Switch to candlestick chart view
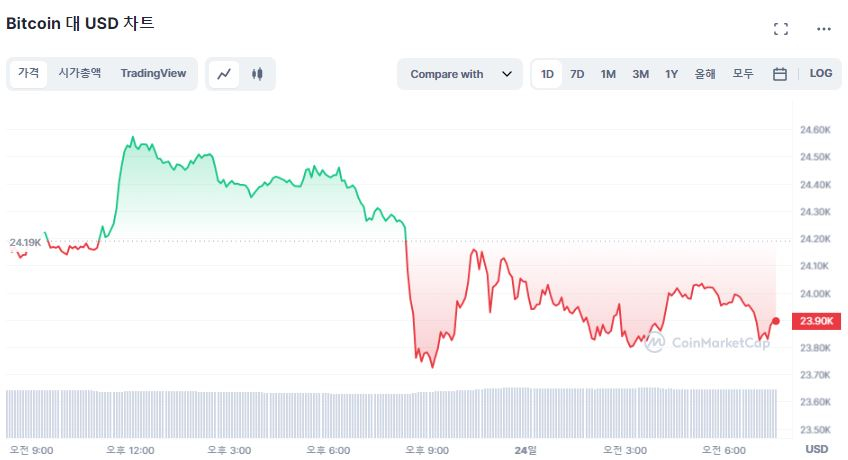The image size is (848, 460). pyautogui.click(x=257, y=74)
